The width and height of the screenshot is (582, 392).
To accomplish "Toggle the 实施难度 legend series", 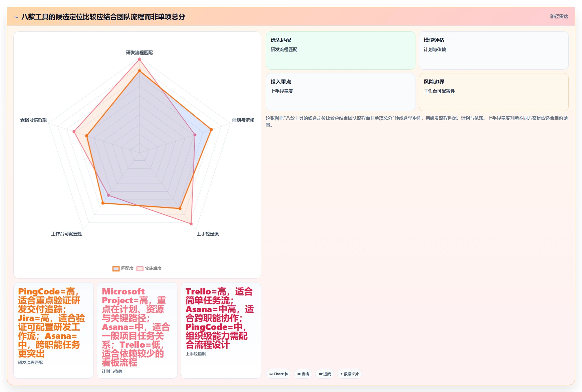I will coord(149,268).
